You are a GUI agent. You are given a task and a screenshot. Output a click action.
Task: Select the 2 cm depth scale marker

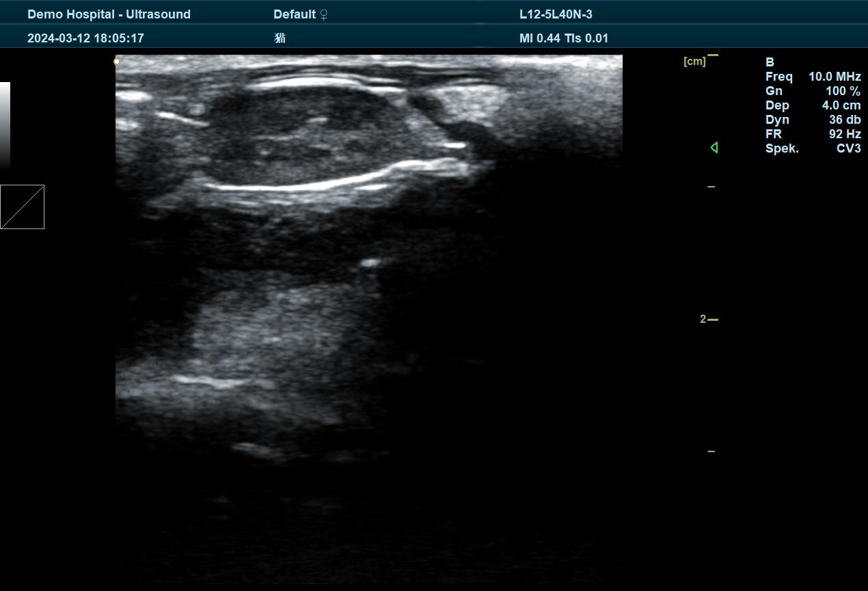tap(703, 319)
